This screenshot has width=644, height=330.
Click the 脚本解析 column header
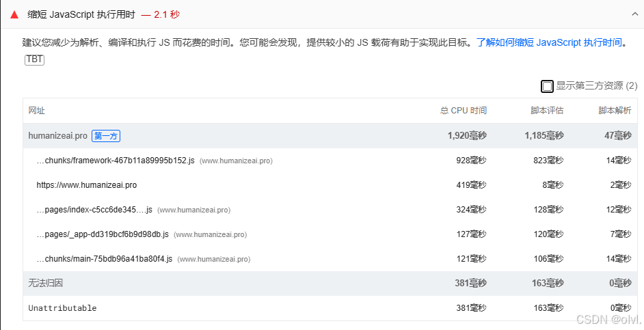[x=615, y=111]
